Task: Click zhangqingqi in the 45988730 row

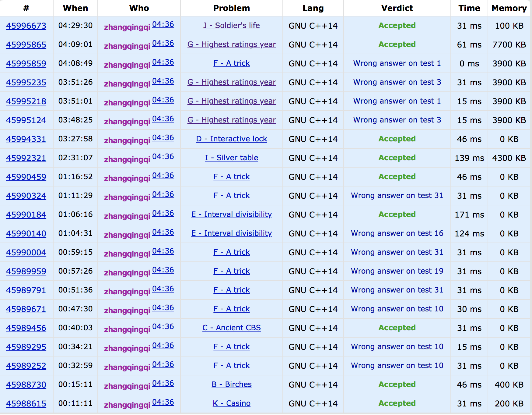Action: pos(127,386)
